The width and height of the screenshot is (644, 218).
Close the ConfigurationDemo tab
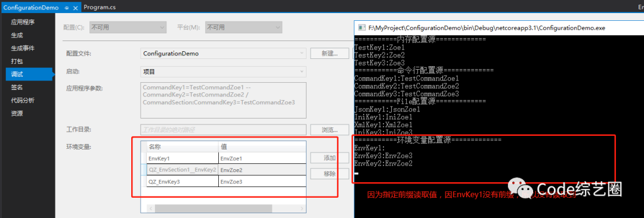(x=75, y=8)
